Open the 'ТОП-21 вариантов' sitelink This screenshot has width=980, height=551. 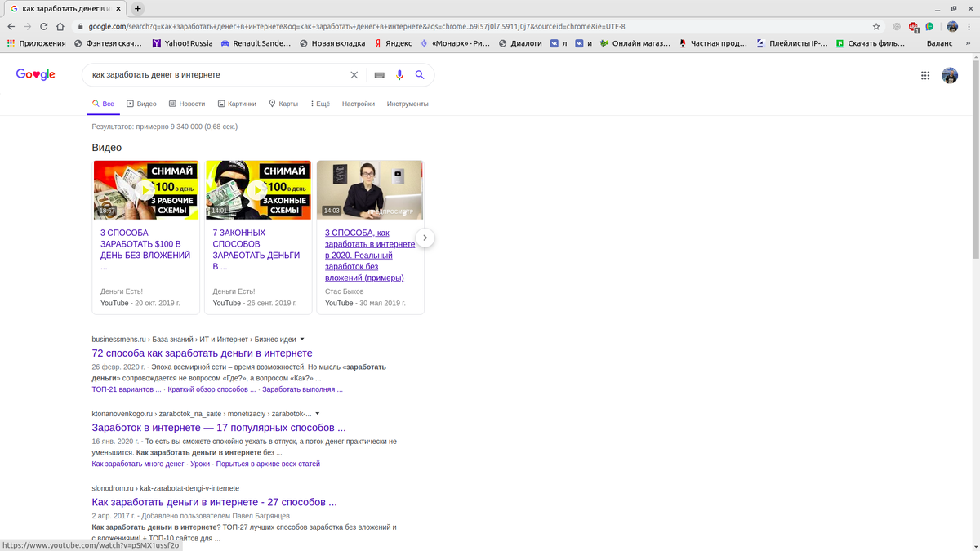point(127,389)
